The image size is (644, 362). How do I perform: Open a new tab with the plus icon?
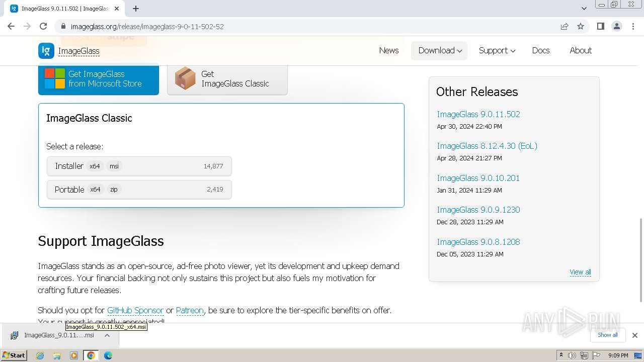click(x=136, y=9)
